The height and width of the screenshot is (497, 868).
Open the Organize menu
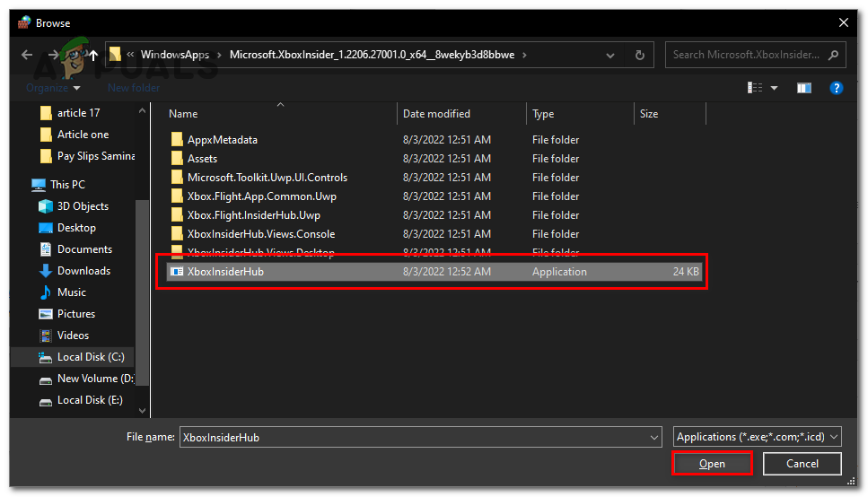[x=53, y=88]
